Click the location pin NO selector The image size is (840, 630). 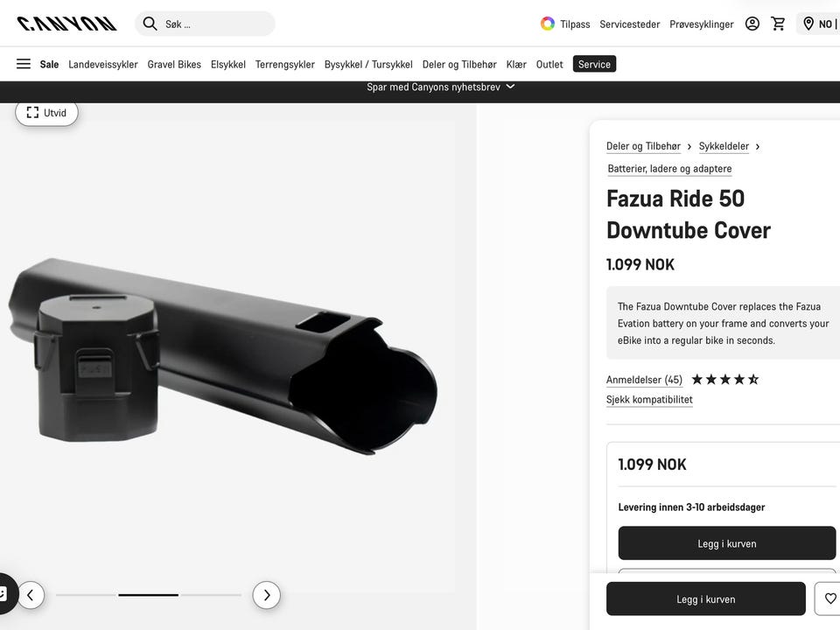pos(818,24)
